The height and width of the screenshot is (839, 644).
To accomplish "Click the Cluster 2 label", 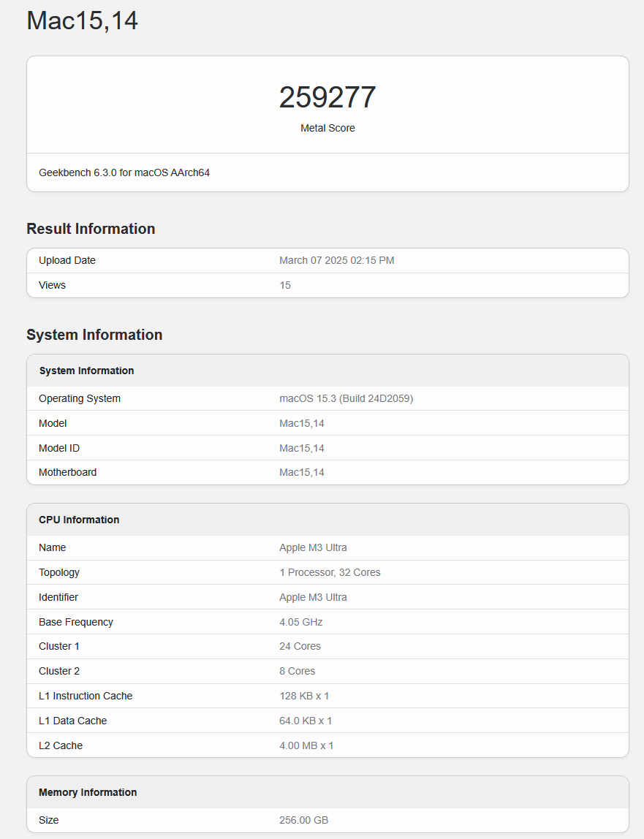I will pyautogui.click(x=59, y=671).
